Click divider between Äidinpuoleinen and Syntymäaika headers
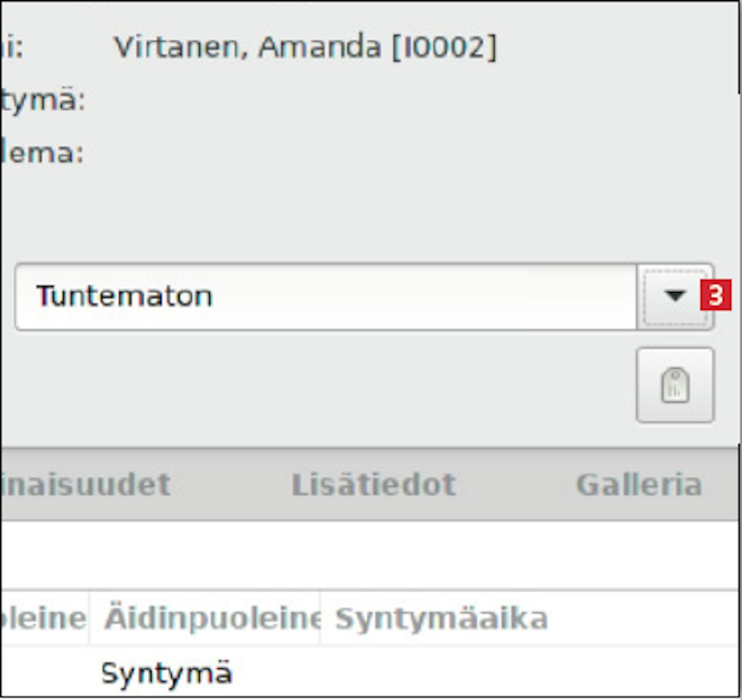The image size is (742, 700). coord(320,618)
